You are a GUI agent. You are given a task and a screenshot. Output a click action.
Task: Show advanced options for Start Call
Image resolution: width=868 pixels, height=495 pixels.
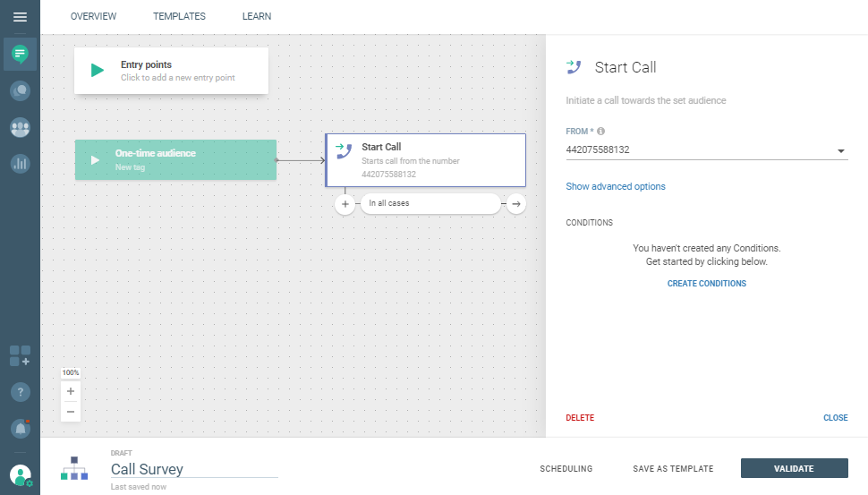(616, 186)
